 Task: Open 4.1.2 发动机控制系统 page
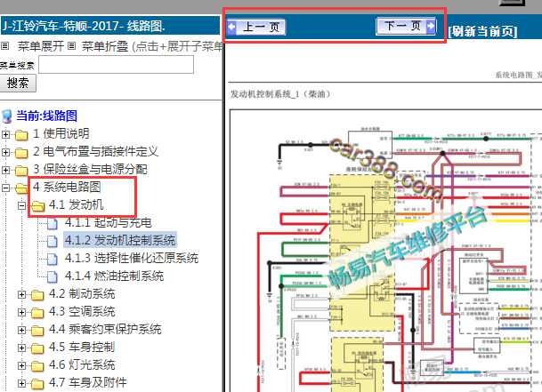[120, 240]
